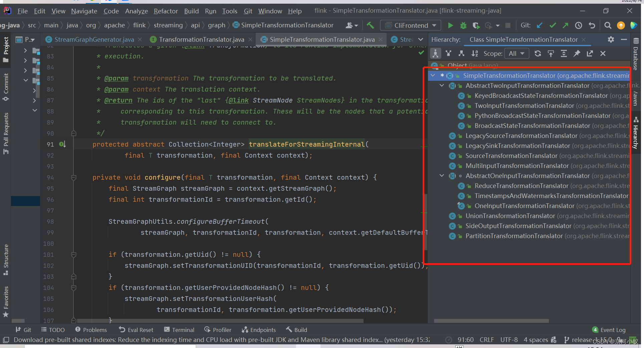Run with Coverage shield icon
The image size is (644, 348).
coord(476,25)
